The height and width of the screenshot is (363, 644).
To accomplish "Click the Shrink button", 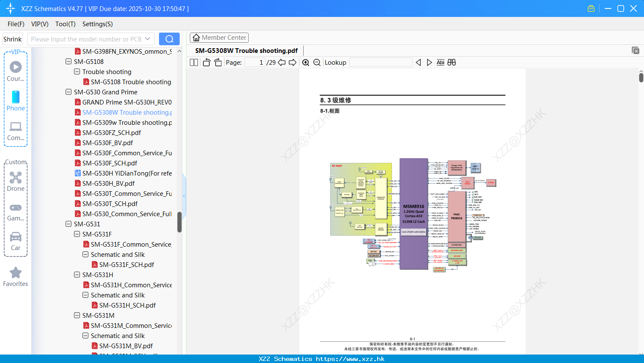I will [12, 39].
